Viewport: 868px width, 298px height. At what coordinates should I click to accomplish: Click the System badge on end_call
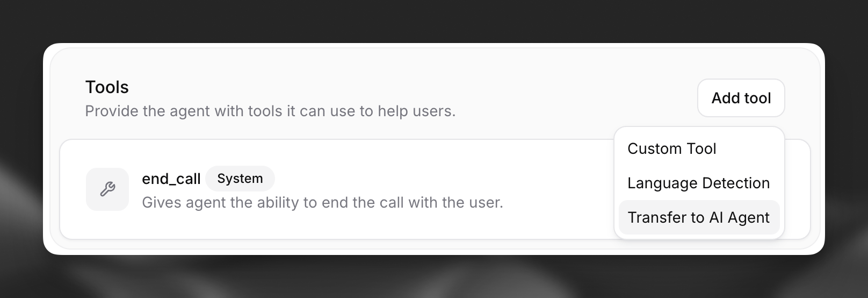click(240, 179)
